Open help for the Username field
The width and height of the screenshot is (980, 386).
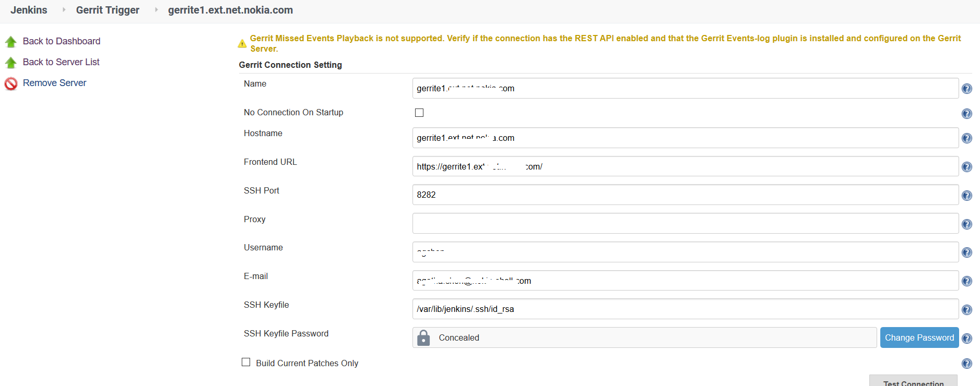(x=967, y=252)
